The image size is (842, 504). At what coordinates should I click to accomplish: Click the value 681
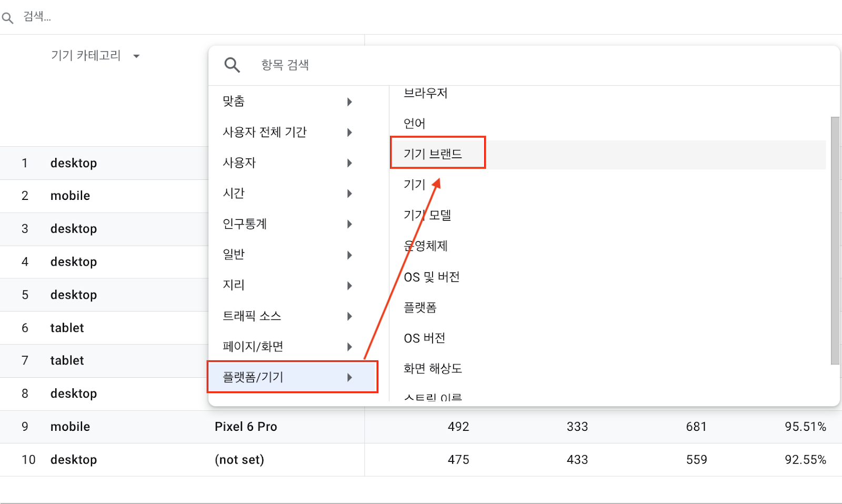tap(696, 427)
